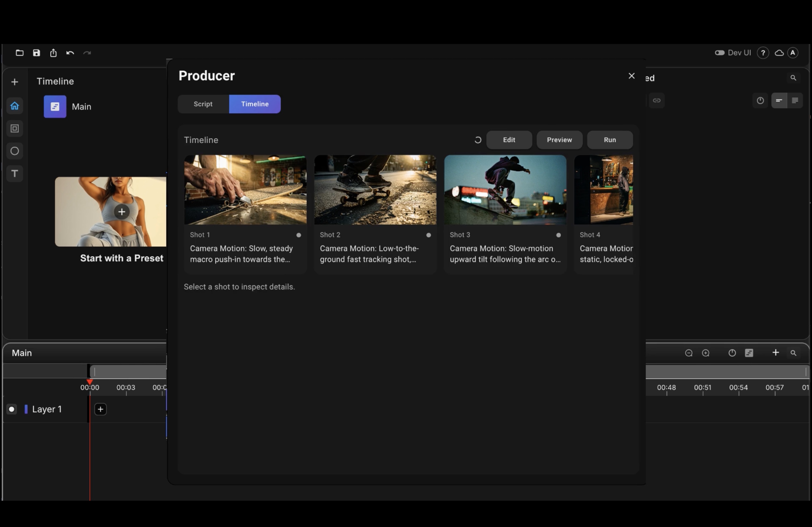This screenshot has width=812, height=527.
Task: Toggle Layer 1 visibility dot
Action: 12,409
